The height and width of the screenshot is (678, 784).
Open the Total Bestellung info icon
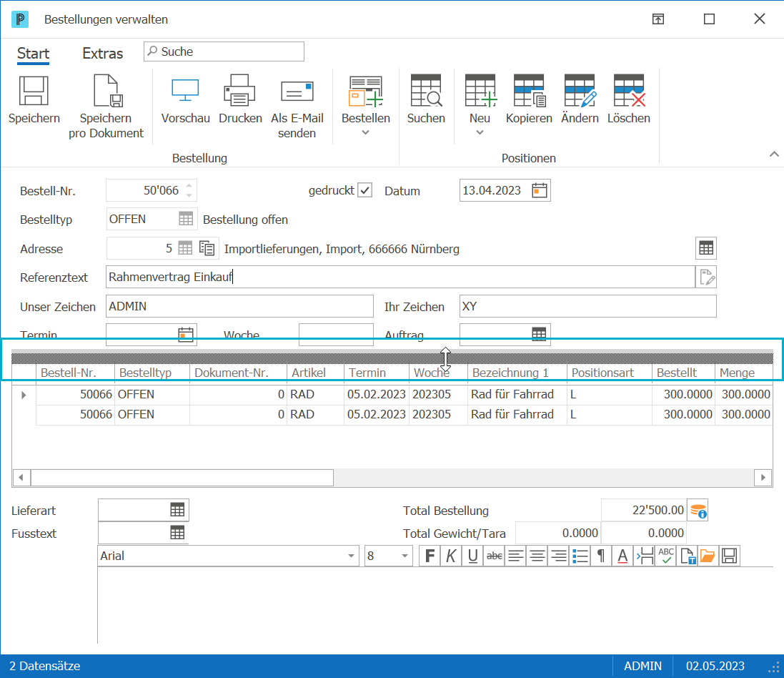pos(698,511)
